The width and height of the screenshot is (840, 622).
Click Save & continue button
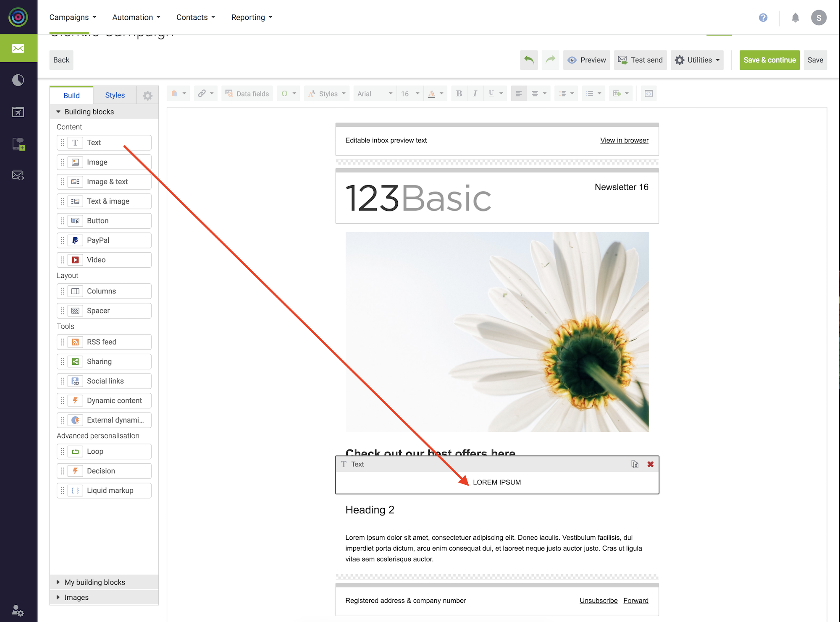(769, 60)
